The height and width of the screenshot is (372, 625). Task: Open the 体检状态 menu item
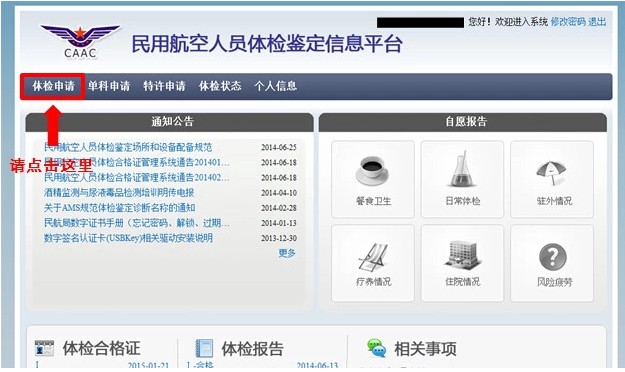tap(220, 86)
